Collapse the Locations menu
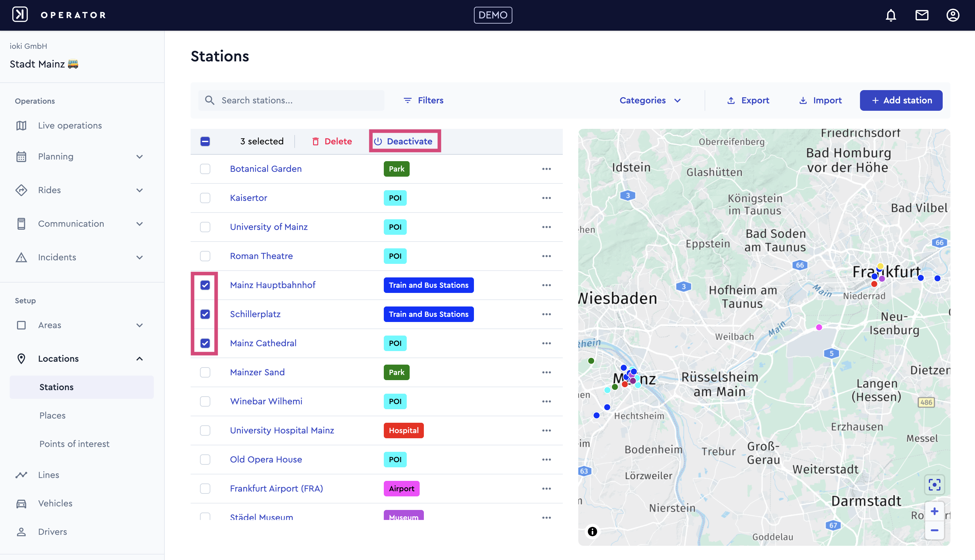This screenshot has height=560, width=975. 140,359
